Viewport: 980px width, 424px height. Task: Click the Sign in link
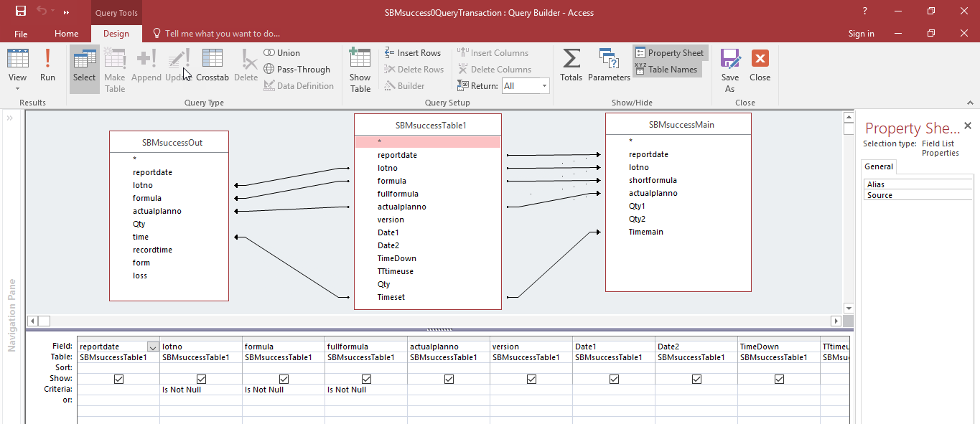coord(862,34)
